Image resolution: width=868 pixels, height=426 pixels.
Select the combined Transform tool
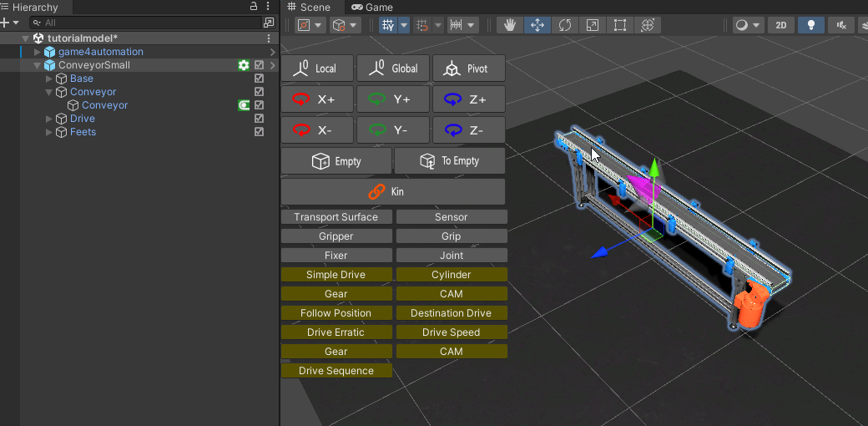point(648,25)
